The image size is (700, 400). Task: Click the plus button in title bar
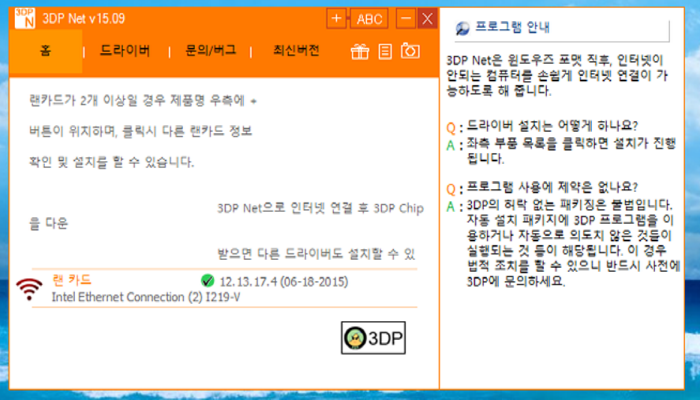(337, 19)
